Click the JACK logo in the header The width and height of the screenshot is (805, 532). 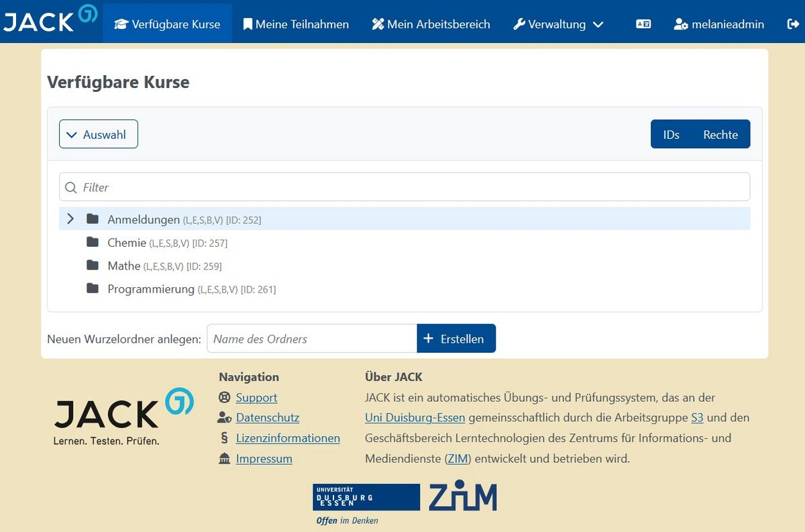click(x=50, y=20)
